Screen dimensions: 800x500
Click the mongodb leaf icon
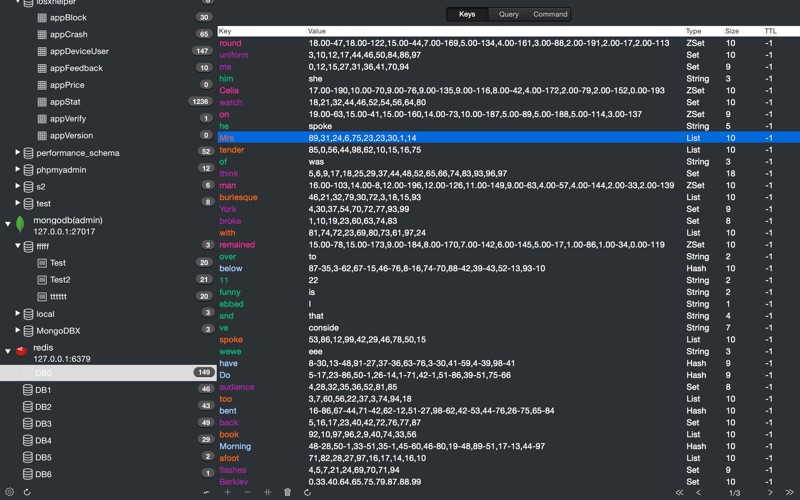tap(20, 224)
